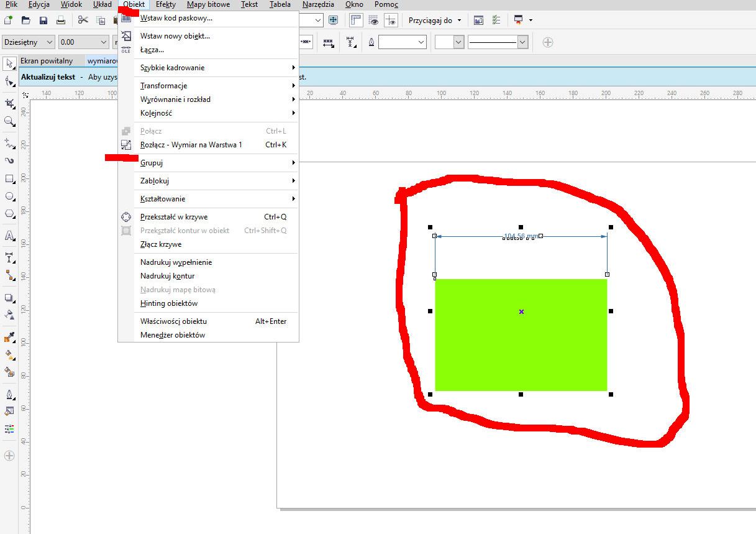This screenshot has height=534, width=756.
Task: Select the Crop tool in toolbox
Action: [x=9, y=103]
